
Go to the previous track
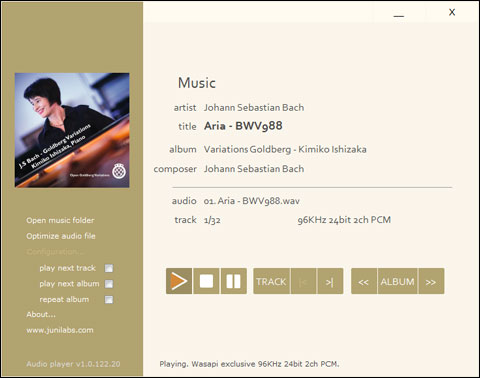[303, 281]
